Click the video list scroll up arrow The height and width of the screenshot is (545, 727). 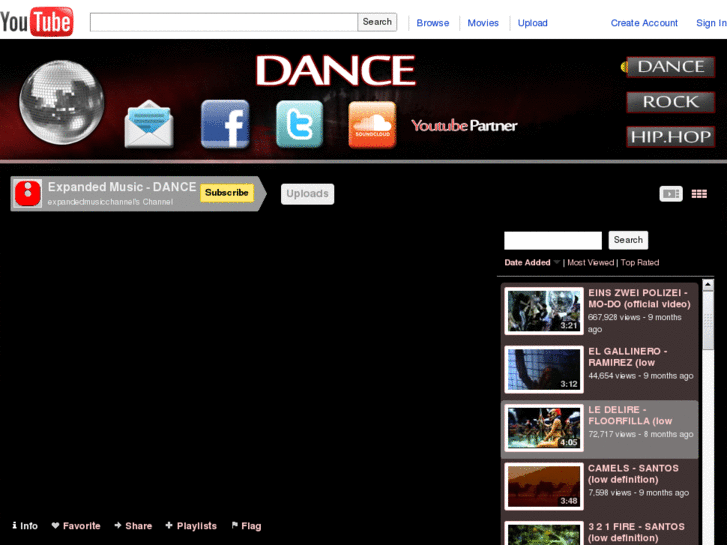pyautogui.click(x=708, y=284)
